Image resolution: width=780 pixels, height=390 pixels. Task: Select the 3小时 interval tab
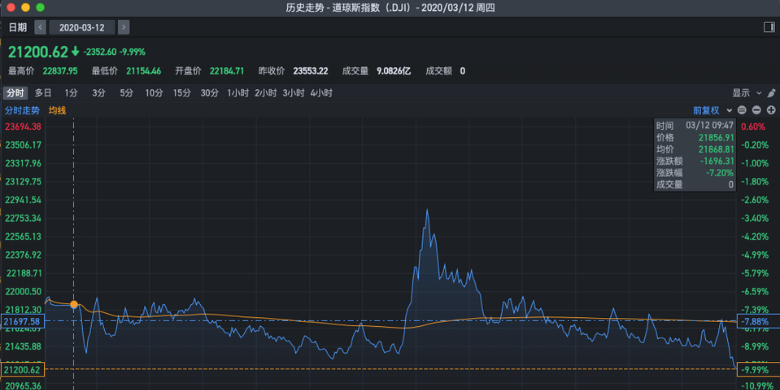[x=293, y=93]
